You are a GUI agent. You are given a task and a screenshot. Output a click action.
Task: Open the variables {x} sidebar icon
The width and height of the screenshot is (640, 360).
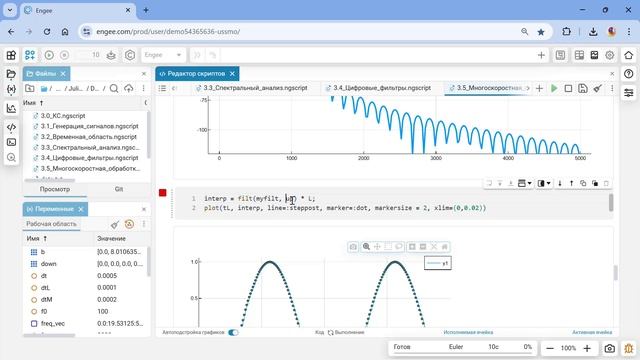pos(11,89)
